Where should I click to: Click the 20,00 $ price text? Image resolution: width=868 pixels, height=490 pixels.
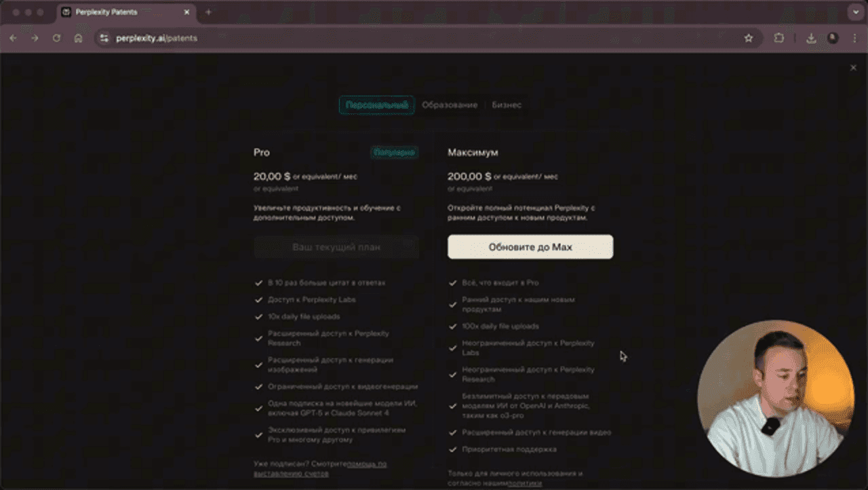pos(272,176)
